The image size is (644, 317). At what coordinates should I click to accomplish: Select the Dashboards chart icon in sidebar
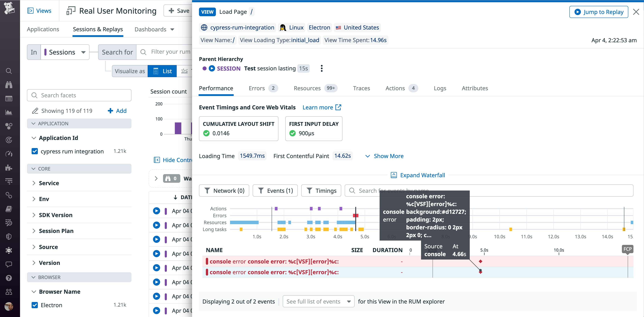(x=9, y=112)
